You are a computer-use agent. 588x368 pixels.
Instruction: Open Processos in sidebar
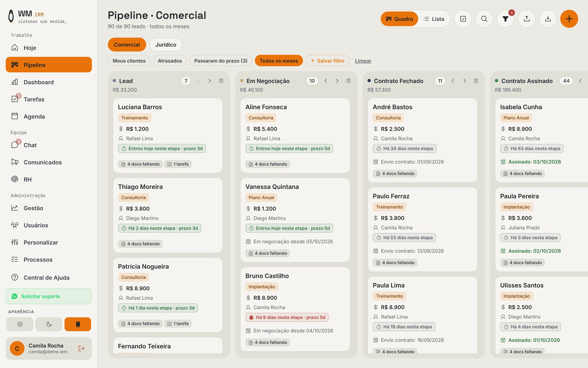pos(49,259)
